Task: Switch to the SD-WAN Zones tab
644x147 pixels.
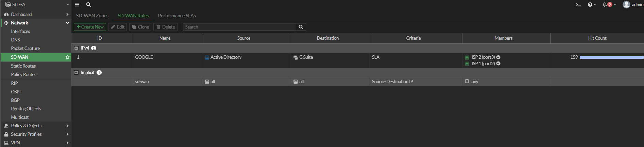Action: point(92,16)
